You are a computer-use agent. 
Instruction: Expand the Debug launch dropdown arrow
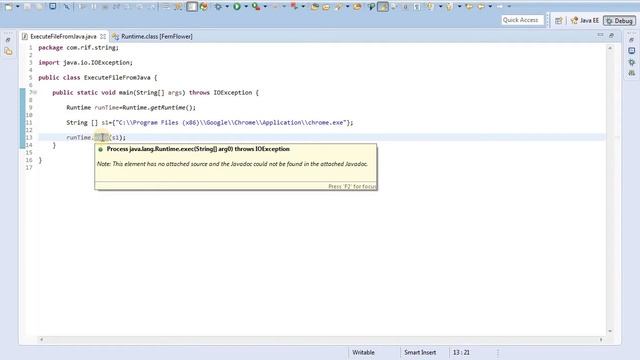[x=227, y=7]
